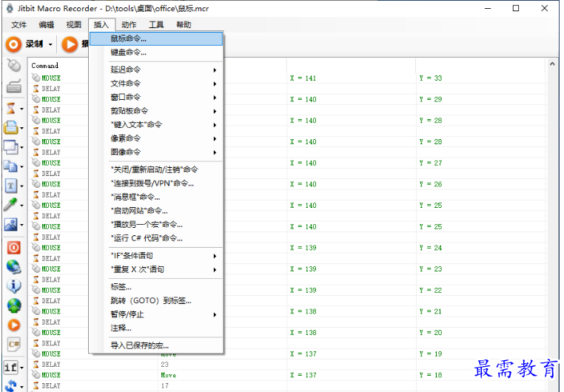Open dropdown arrow beside image command icon
Image resolution: width=564 pixels, height=392 pixels.
point(21,225)
